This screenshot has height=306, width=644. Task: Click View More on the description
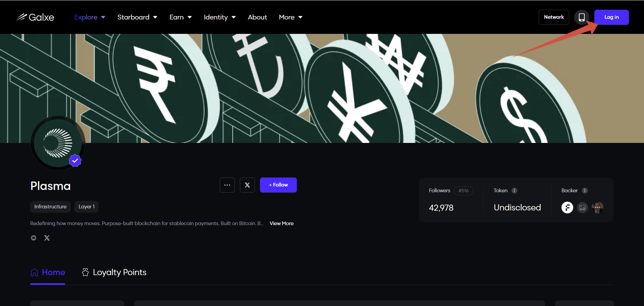[281, 223]
